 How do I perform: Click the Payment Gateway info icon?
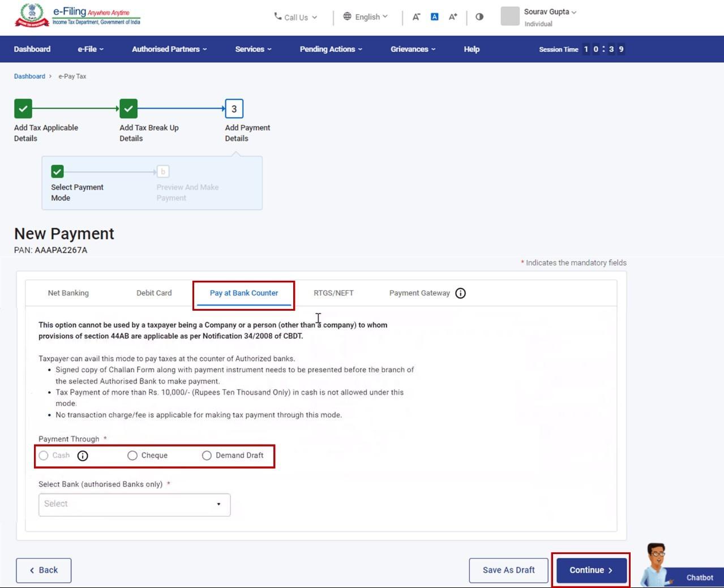pyautogui.click(x=460, y=293)
